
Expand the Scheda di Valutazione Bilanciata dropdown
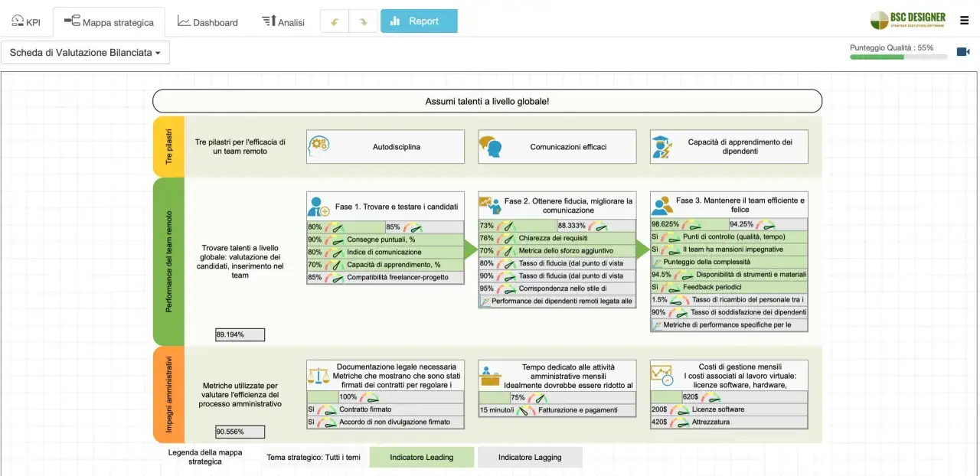[x=85, y=53]
